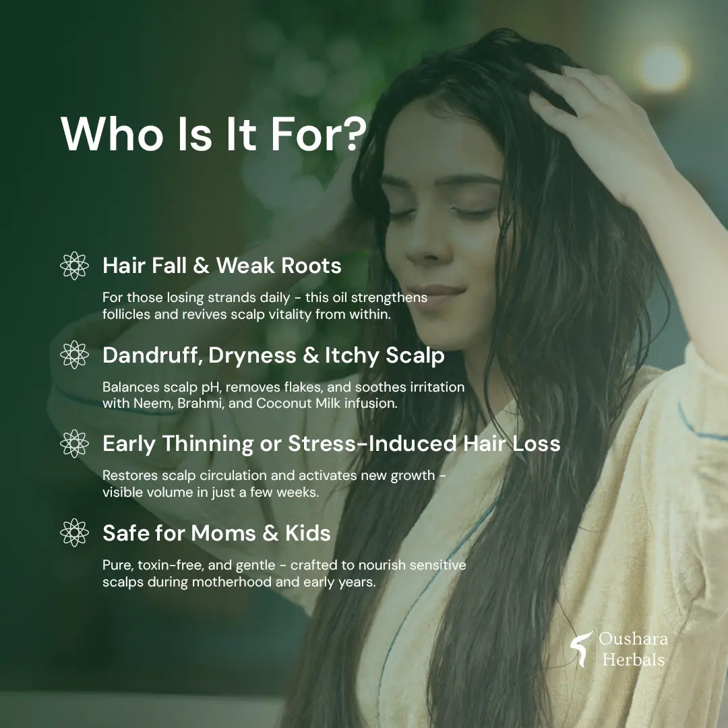Click the text about restoring scalp circulation
Viewport: 728px width, 728px height.
(274, 484)
